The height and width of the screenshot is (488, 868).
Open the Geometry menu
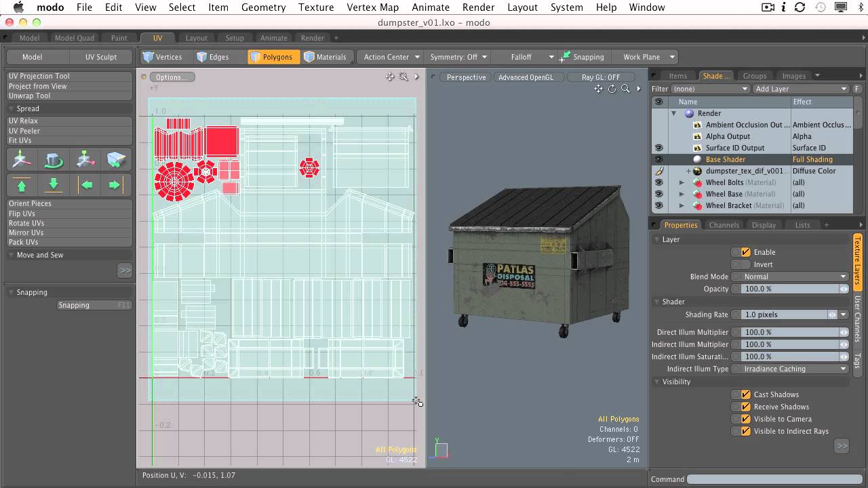point(263,7)
